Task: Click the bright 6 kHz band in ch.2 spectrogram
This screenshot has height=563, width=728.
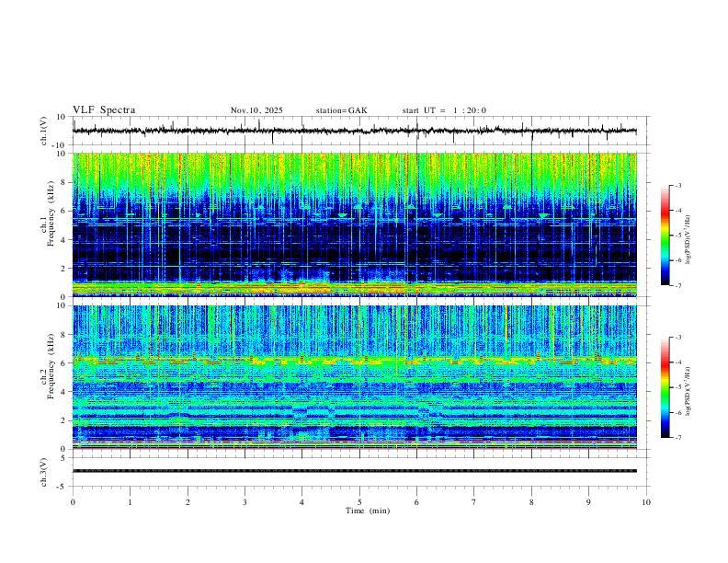Action: (354, 361)
